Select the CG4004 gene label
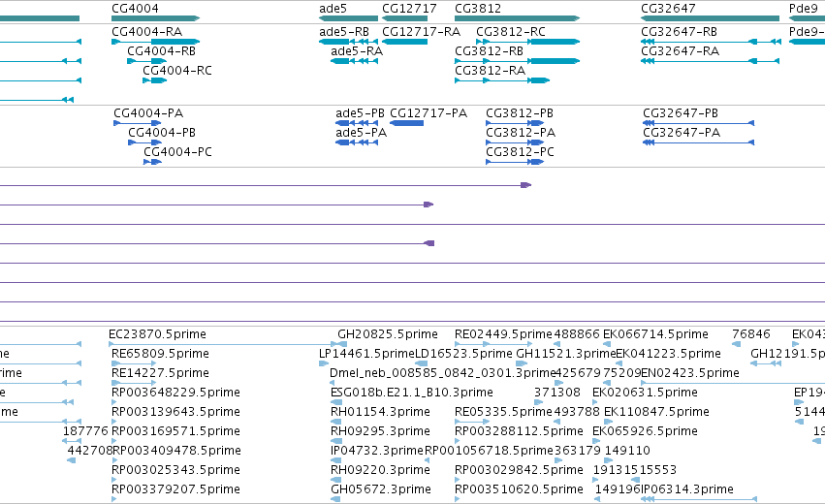The image size is (825, 504). click(135, 9)
